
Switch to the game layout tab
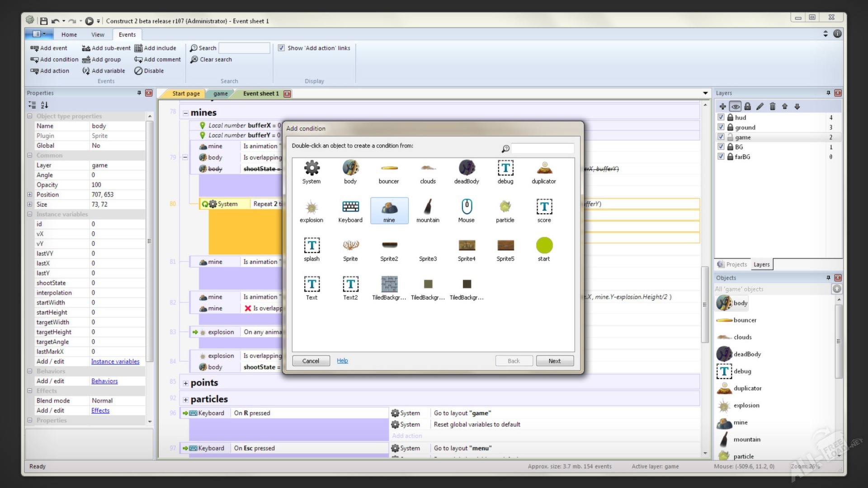pos(221,94)
